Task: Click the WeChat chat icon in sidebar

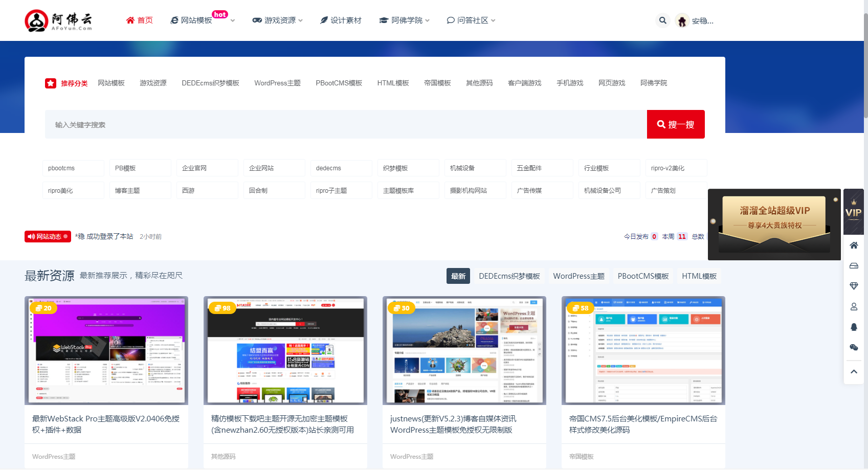Action: click(x=854, y=347)
